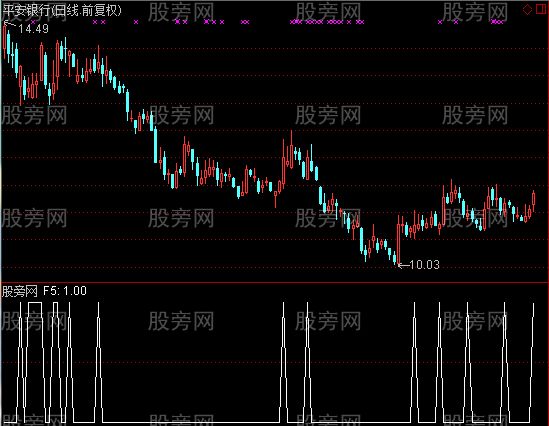
Task: Click the red diamond icon in chart corner
Action: coord(527,9)
